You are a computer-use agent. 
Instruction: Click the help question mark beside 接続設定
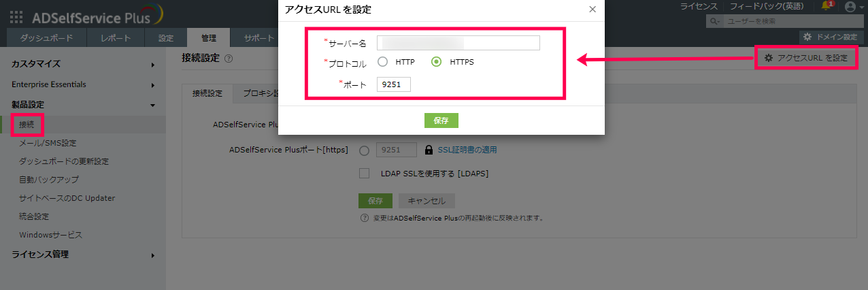[229, 59]
